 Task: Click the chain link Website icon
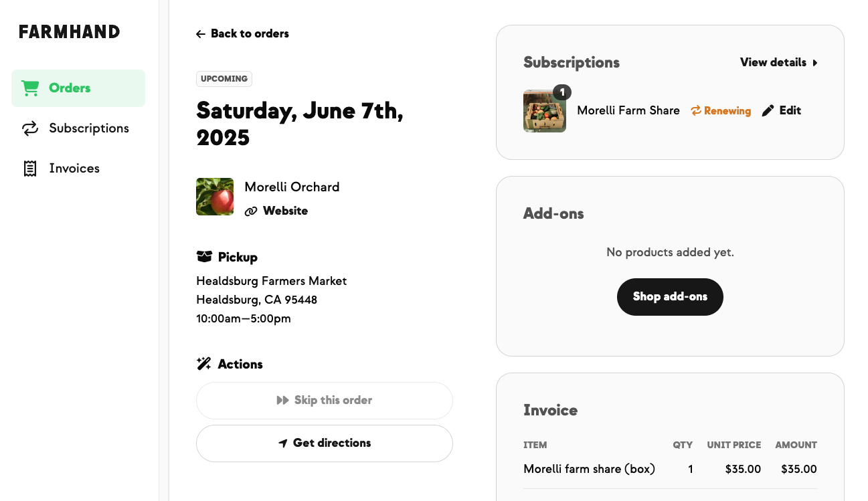tap(251, 211)
